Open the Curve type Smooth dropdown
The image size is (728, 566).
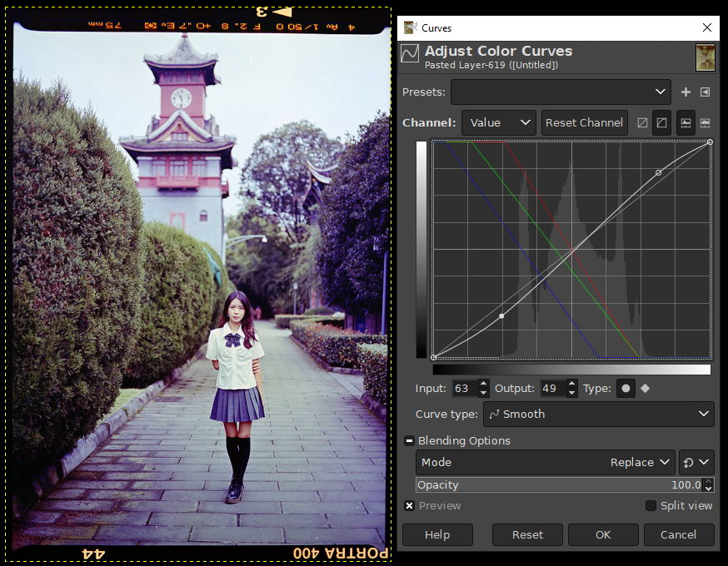coord(597,414)
